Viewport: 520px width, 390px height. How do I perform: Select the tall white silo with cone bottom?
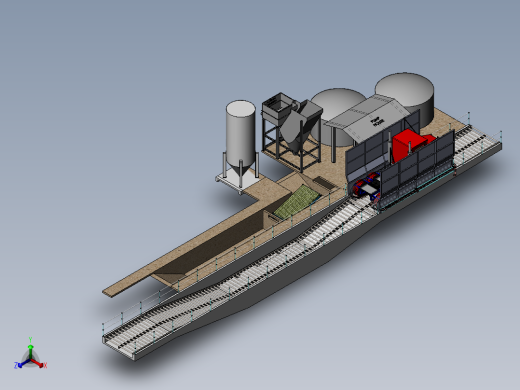pos(240,138)
